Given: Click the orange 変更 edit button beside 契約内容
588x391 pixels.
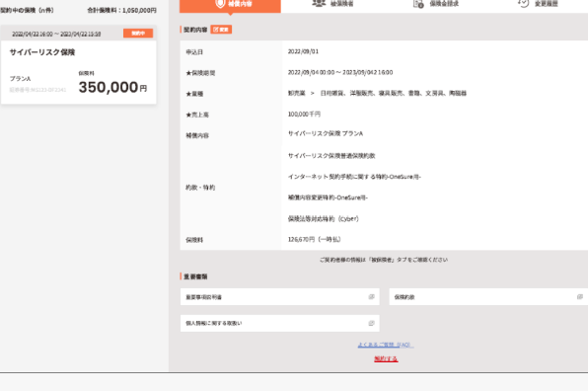Looking at the screenshot, I should [221, 30].
